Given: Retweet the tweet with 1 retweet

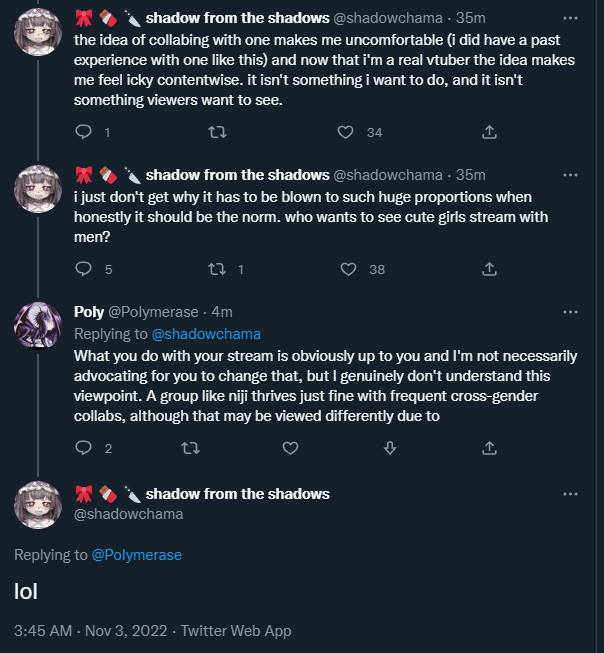Looking at the screenshot, I should pos(215,268).
